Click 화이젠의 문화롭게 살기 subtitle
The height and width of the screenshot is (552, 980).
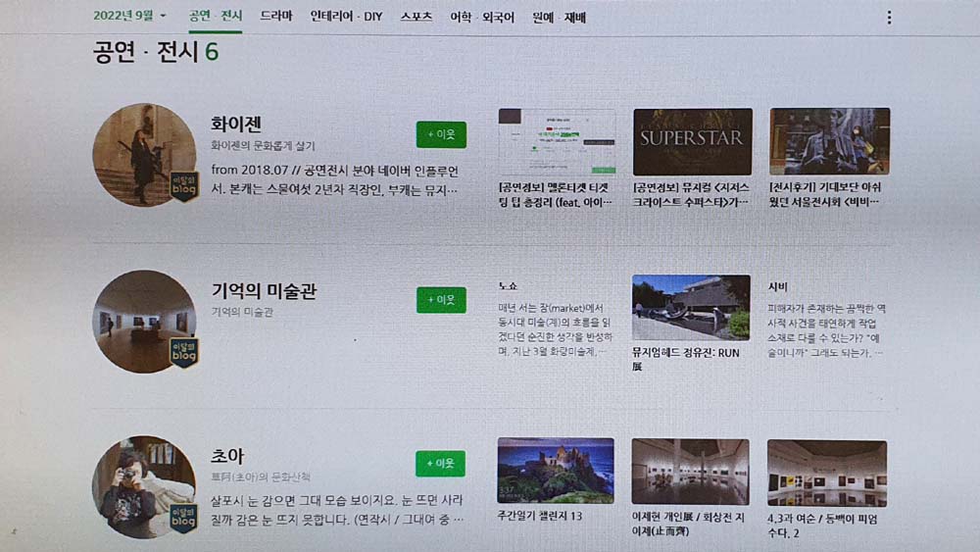coord(263,146)
